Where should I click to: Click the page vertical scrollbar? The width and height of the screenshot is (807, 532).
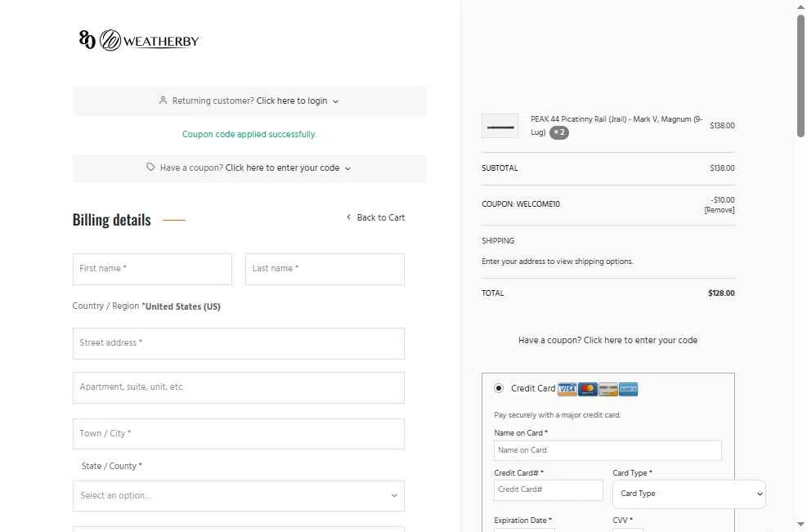click(x=800, y=76)
